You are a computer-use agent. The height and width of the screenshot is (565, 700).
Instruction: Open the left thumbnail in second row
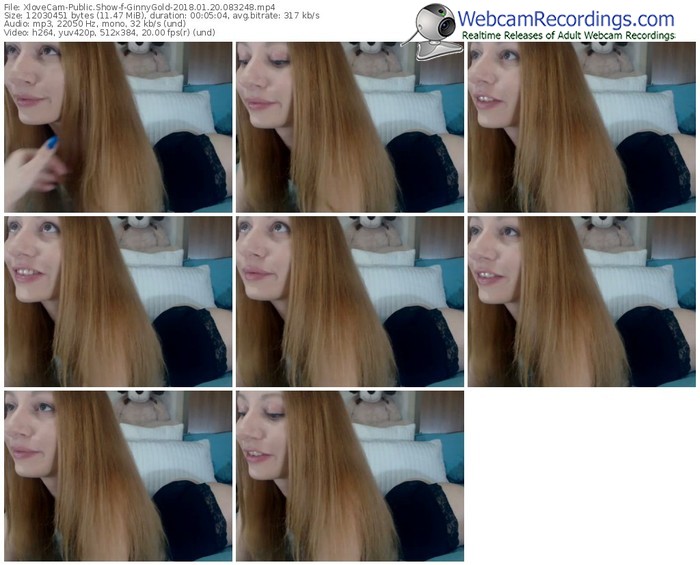[x=118, y=301]
